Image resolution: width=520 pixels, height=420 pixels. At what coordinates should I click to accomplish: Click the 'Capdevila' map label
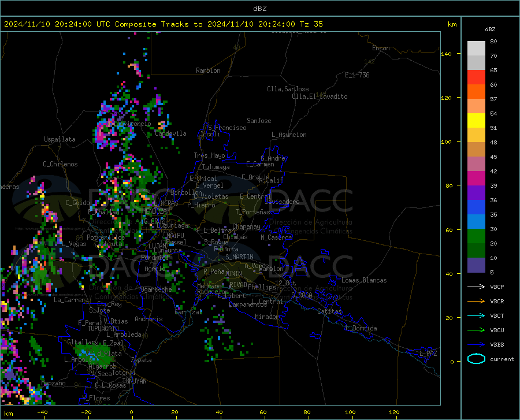point(170,133)
